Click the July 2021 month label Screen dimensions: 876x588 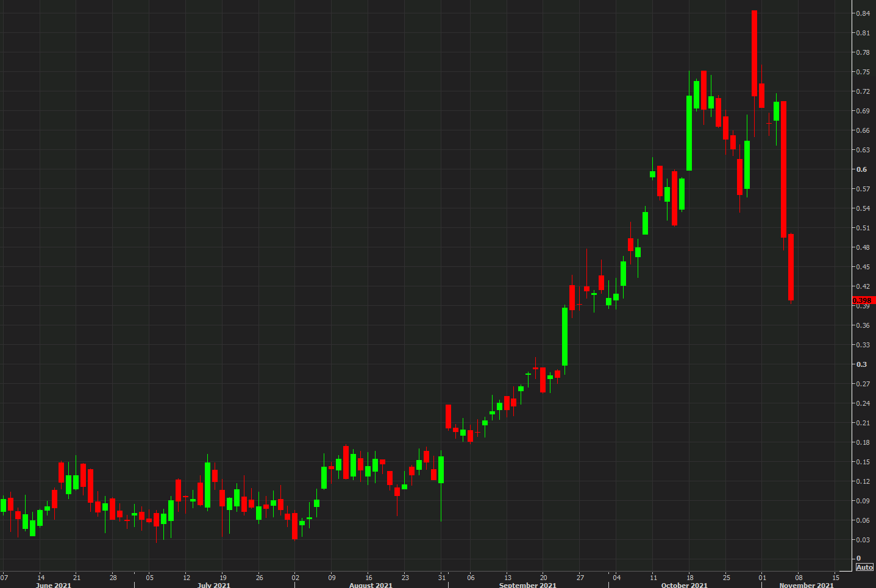coord(214,585)
